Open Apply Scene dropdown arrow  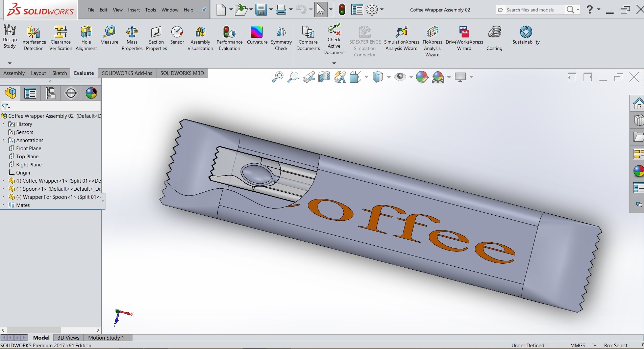coord(449,77)
